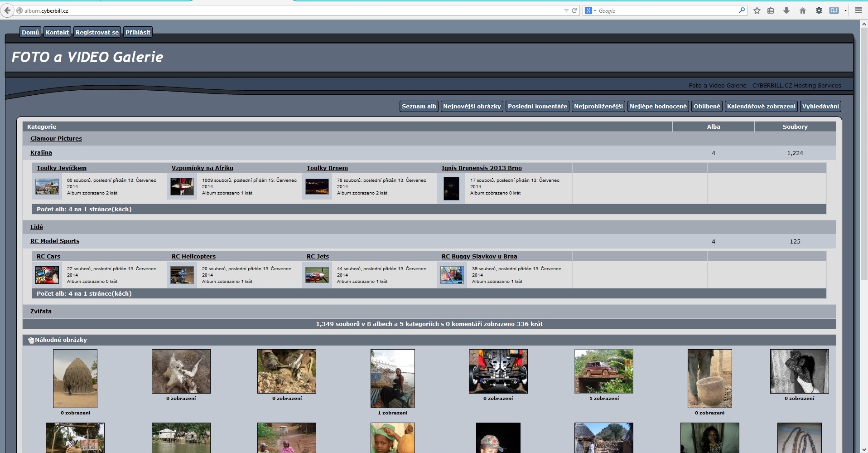Image resolution: width=868 pixels, height=453 pixels.
Task: Bookmark this page with star icon
Action: tap(757, 10)
